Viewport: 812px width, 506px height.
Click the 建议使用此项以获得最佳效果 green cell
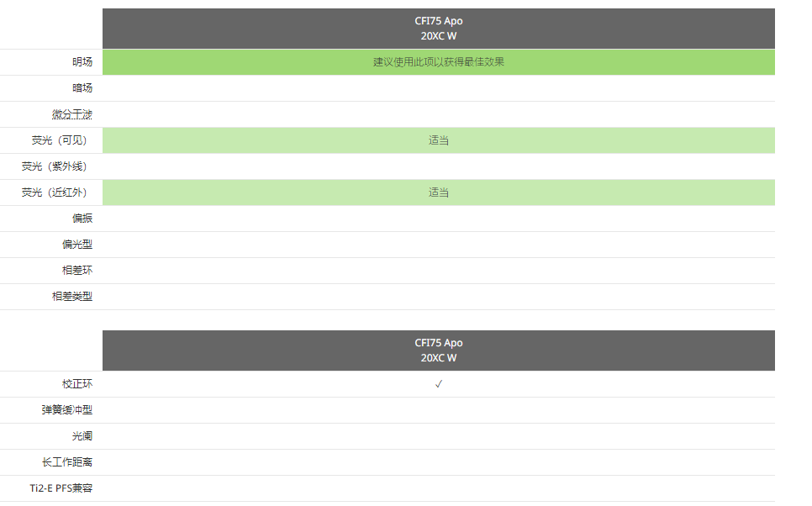tap(438, 62)
